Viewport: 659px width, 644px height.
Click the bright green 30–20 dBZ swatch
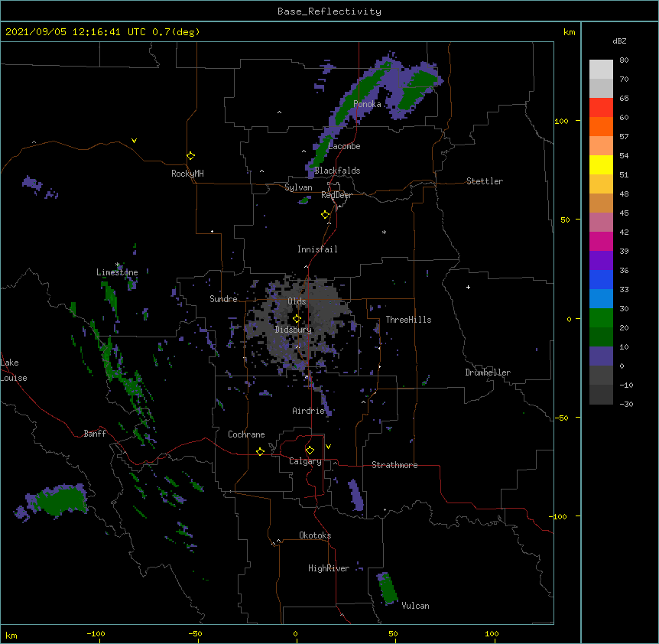click(601, 318)
